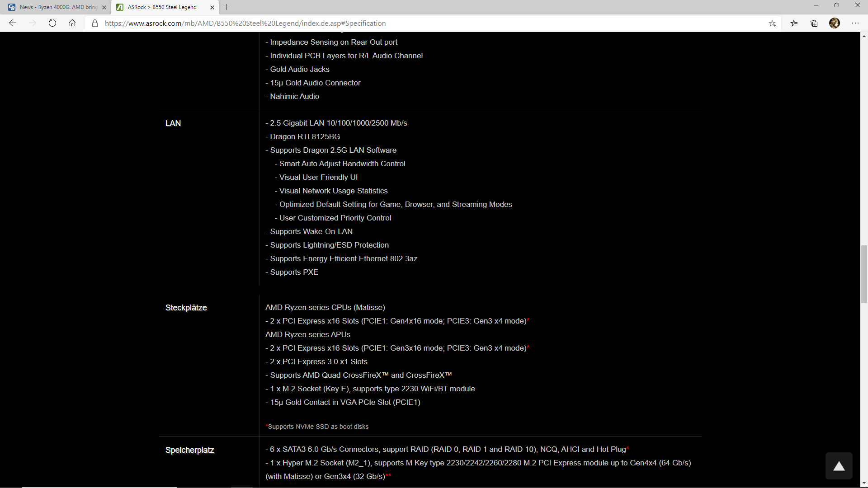Image resolution: width=868 pixels, height=488 pixels.
Task: Click the site lock security icon
Action: coord(95,23)
